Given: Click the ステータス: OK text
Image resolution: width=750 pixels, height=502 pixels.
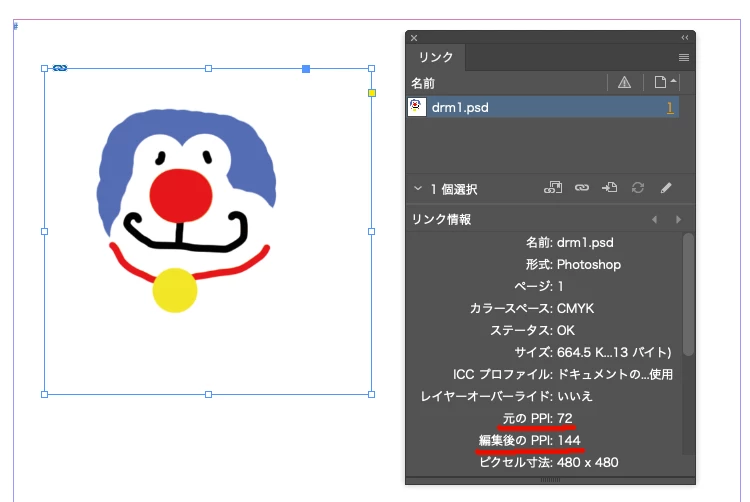Looking at the screenshot, I should (532, 330).
